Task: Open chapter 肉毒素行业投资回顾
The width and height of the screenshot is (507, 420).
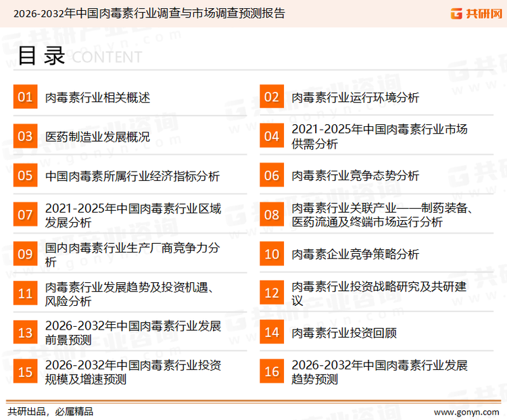Action: point(343,333)
